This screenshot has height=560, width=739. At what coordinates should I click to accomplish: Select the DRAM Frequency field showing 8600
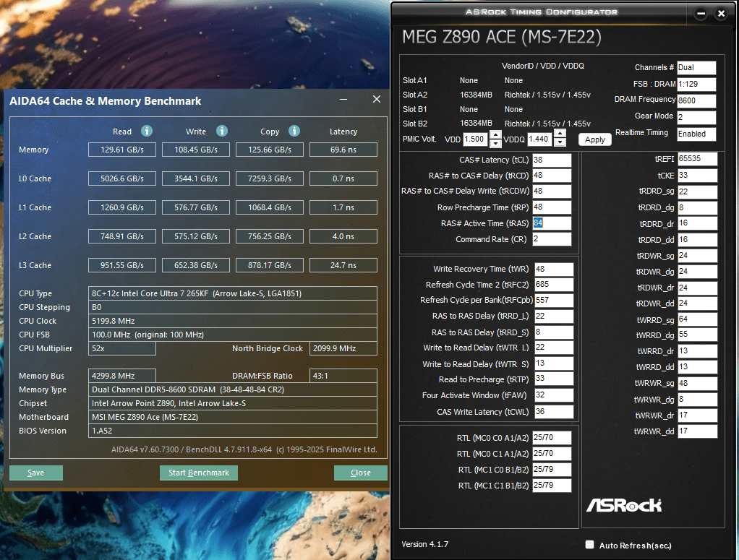(696, 100)
